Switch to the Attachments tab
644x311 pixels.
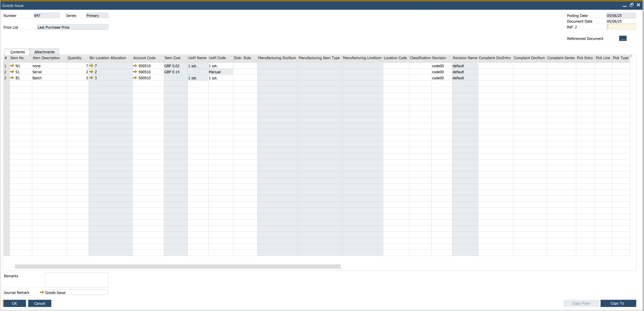[x=44, y=52]
